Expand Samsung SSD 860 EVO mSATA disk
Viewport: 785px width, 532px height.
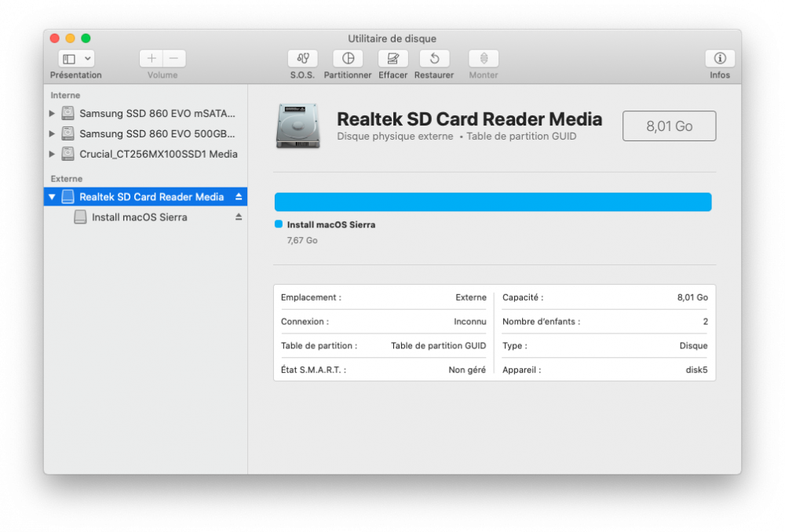52,114
